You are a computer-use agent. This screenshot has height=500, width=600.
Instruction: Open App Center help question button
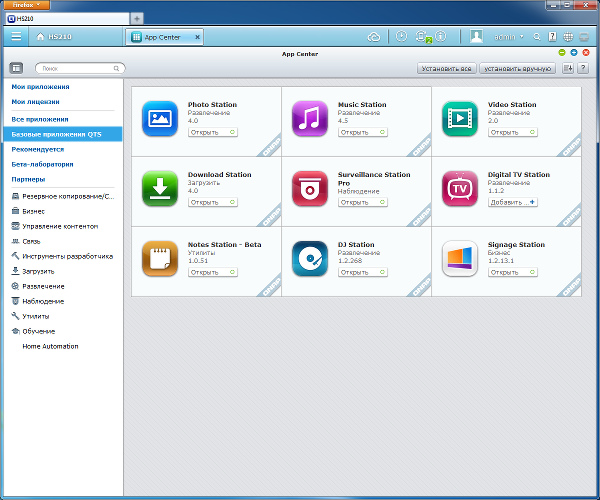583,68
